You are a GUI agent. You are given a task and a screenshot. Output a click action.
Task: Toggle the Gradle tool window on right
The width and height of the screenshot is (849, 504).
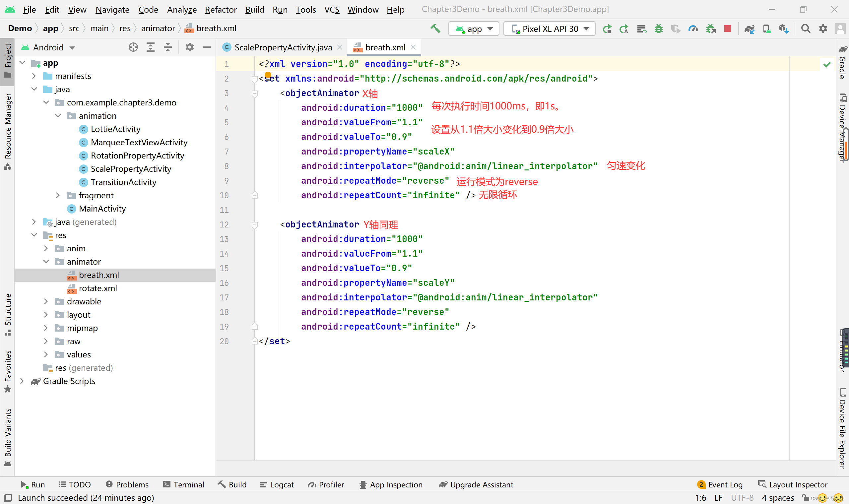click(x=842, y=63)
